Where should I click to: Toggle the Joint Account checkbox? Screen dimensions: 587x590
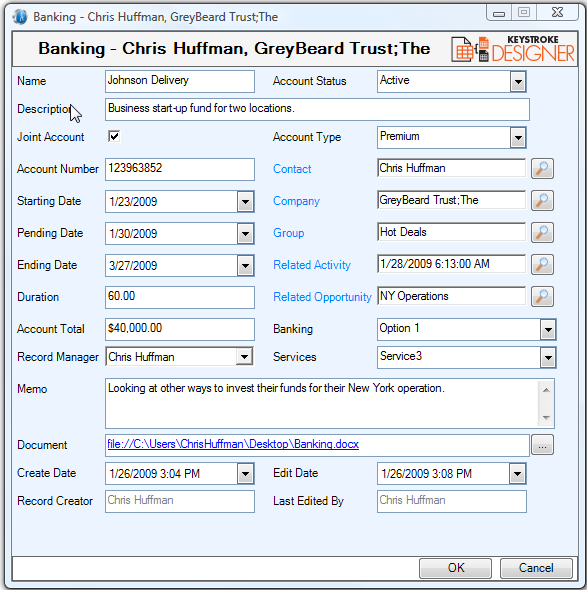(114, 136)
